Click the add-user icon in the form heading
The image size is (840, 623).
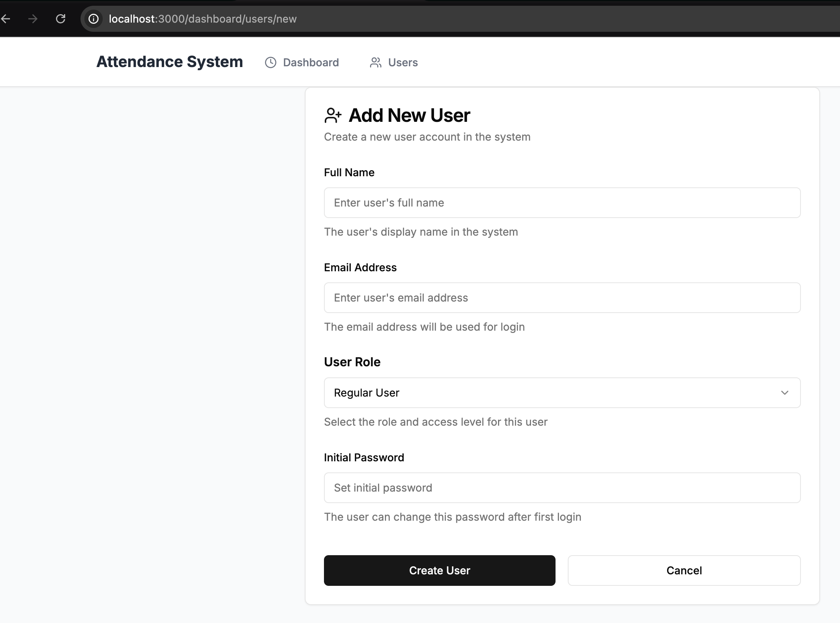pos(333,115)
